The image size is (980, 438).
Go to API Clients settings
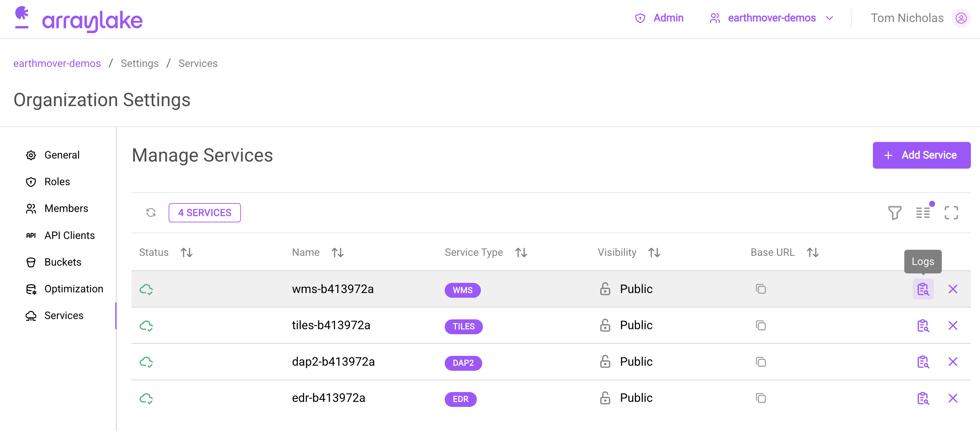point(69,235)
